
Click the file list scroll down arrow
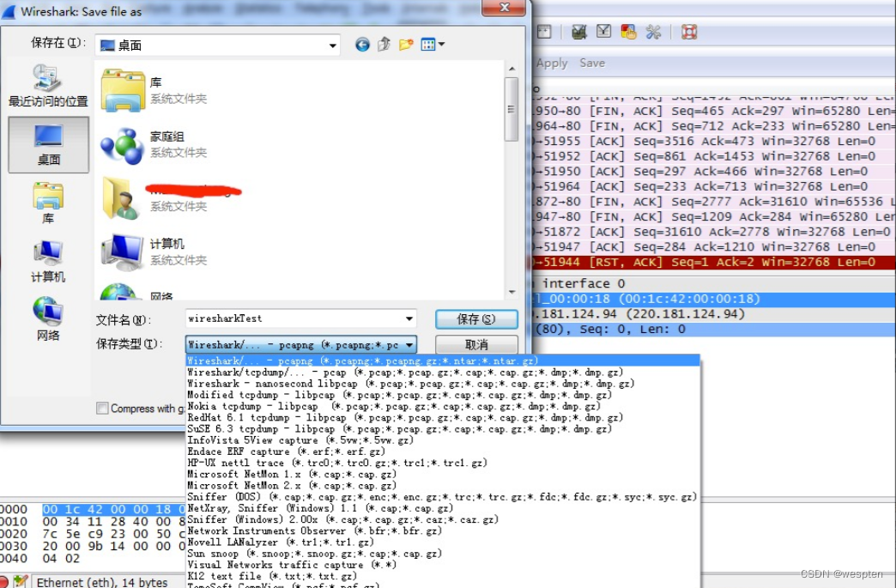point(512,292)
